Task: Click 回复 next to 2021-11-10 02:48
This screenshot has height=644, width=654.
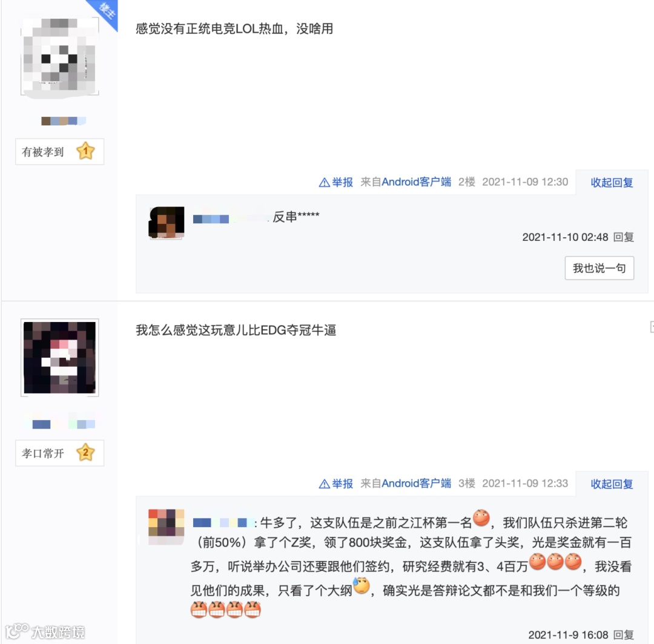Action: (x=624, y=237)
